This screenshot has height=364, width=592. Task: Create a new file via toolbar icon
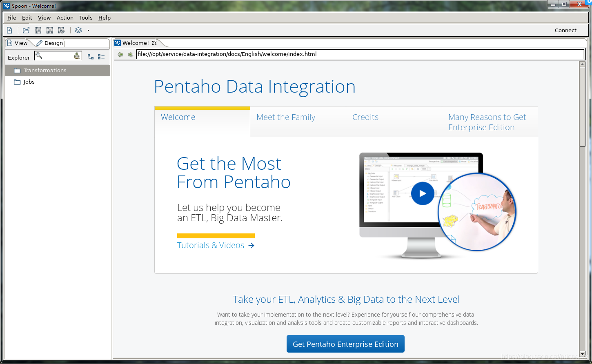point(9,30)
